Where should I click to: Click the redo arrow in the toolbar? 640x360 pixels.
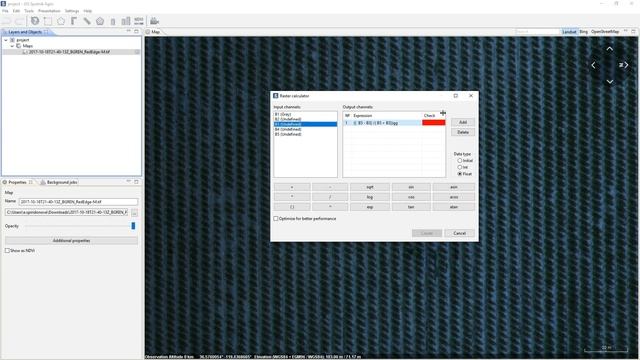click(19, 21)
